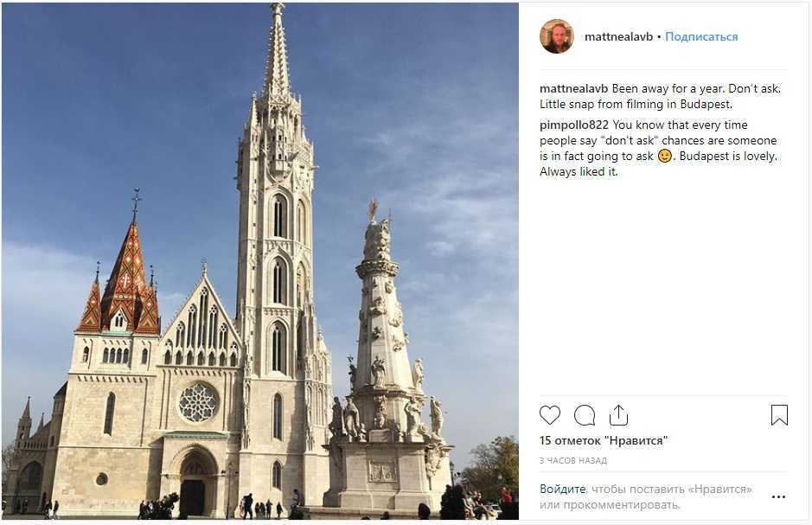
Task: Click the Войдите login link
Action: pyautogui.click(x=562, y=490)
